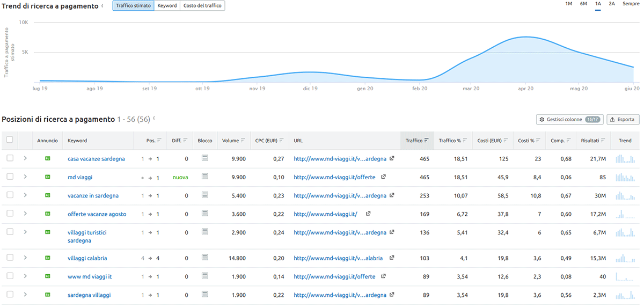Click info icon next to Trend di ricerca a pagamento
This screenshot has height=307, width=644.
(x=102, y=6)
